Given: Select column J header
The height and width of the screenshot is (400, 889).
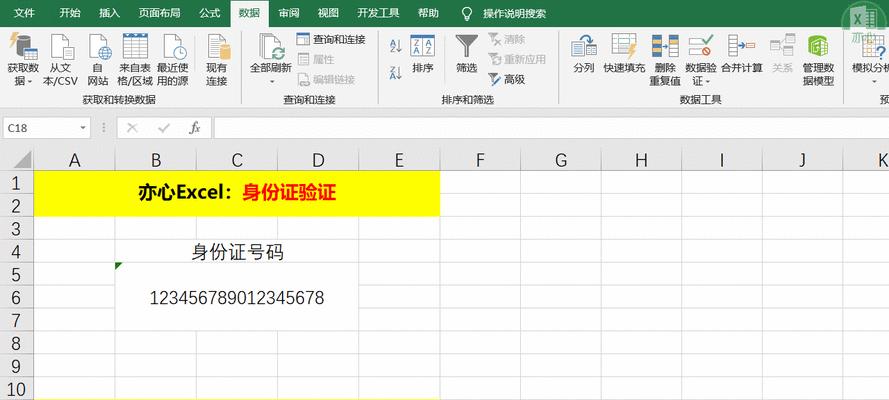Looking at the screenshot, I should coord(802,160).
